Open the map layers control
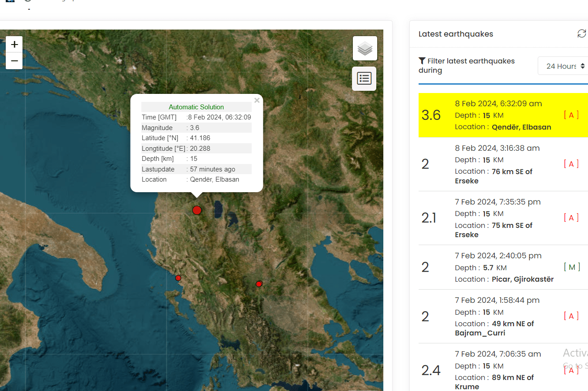This screenshot has width=588, height=391. 365,48
